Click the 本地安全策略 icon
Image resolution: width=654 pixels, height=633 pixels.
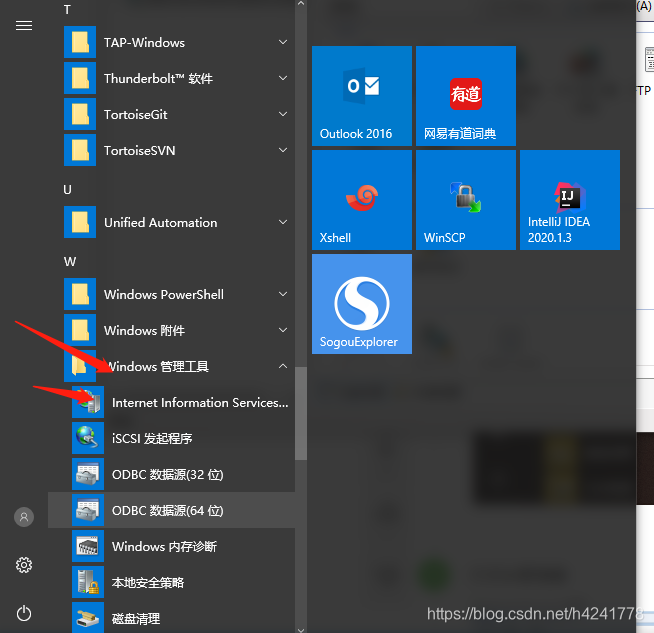coord(88,582)
